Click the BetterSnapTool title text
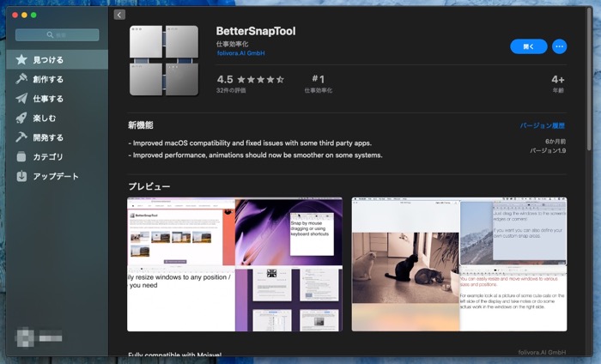 tap(256, 31)
